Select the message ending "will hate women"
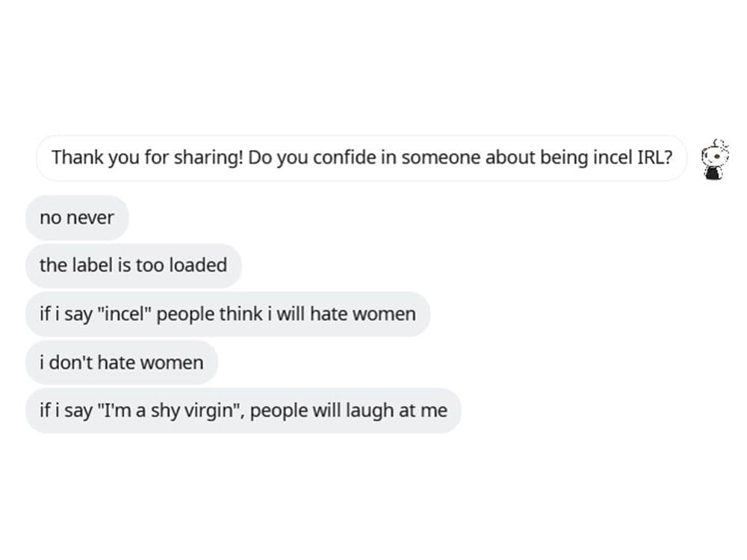The height and width of the screenshot is (560, 747). point(227,314)
